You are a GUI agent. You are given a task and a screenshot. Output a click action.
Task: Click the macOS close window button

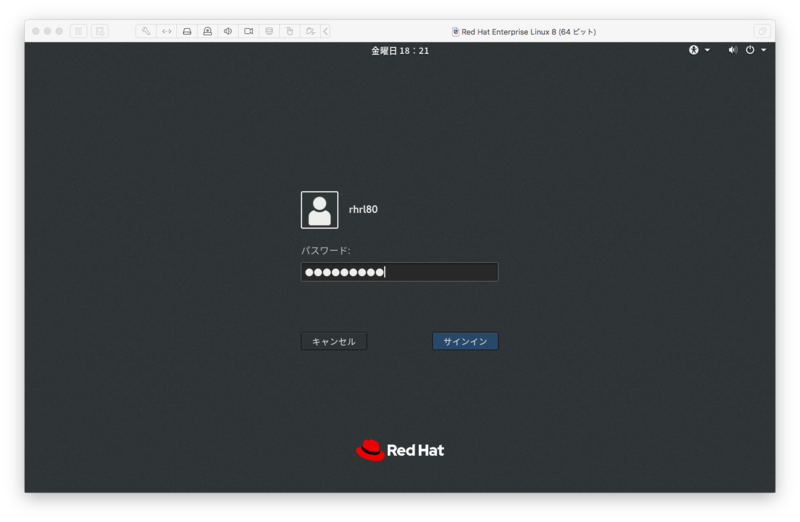[36, 31]
